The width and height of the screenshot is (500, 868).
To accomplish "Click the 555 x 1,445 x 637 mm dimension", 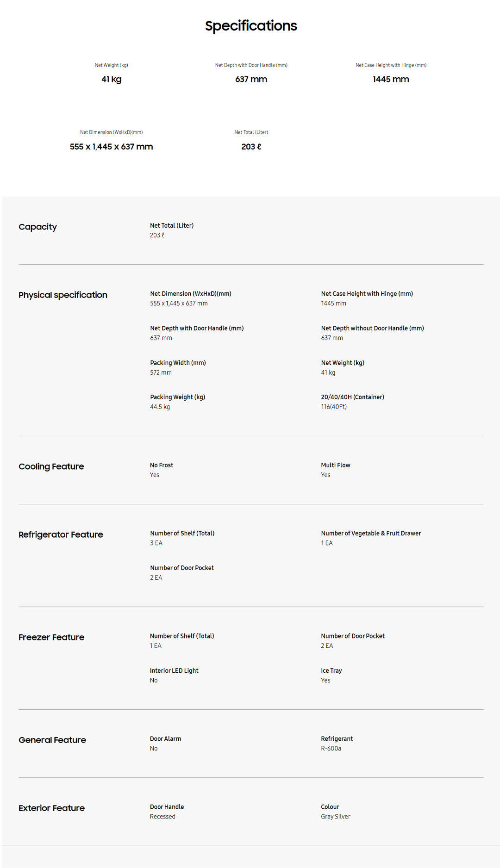I will (112, 147).
